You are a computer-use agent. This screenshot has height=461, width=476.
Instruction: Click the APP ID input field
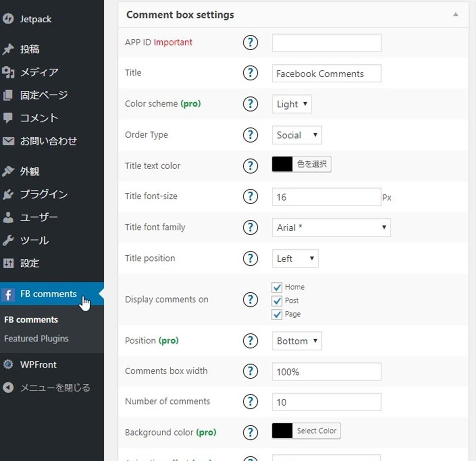(326, 43)
